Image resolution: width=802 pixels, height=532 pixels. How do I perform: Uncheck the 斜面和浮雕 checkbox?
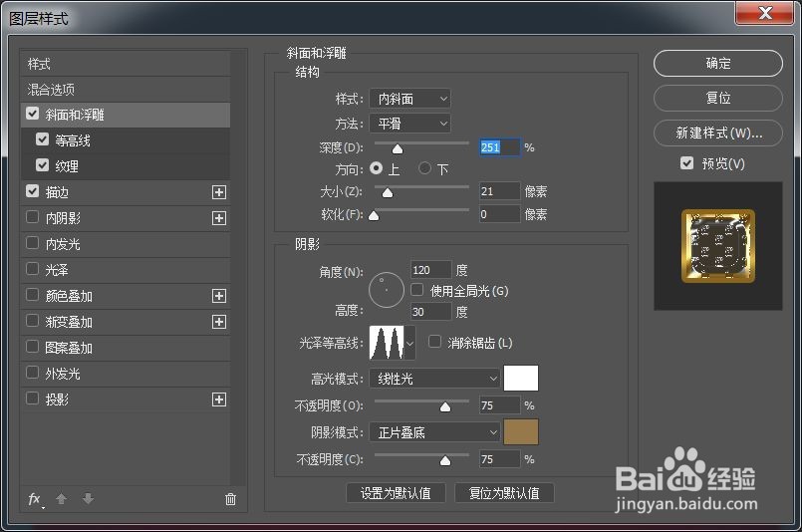(x=32, y=114)
